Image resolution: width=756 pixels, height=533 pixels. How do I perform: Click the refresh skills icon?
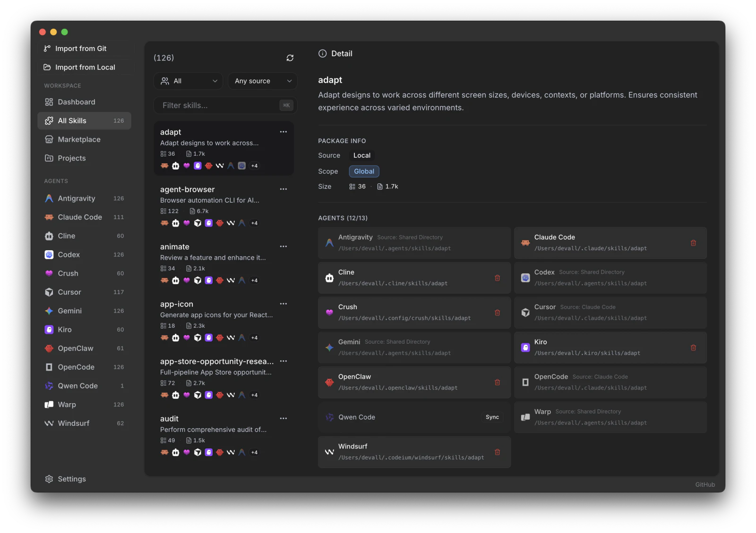coord(290,58)
